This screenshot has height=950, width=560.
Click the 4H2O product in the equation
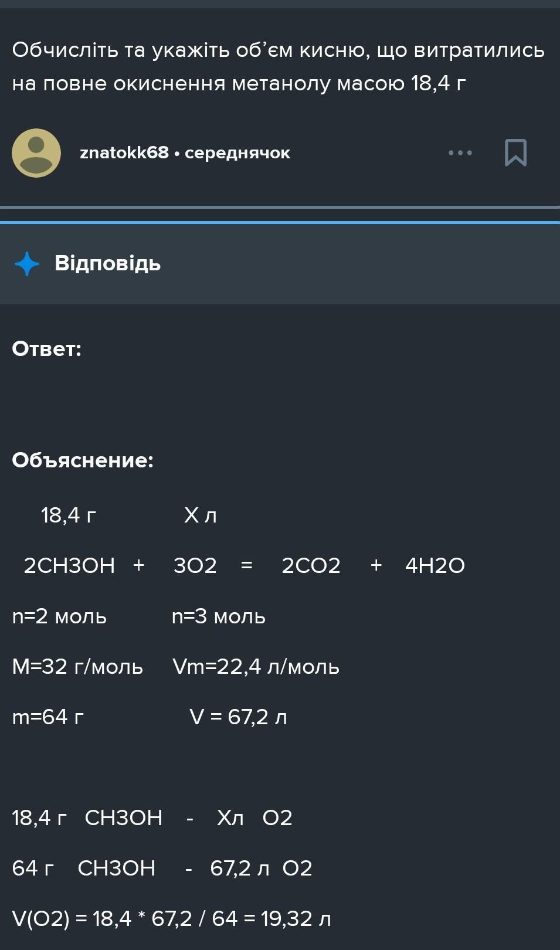pyautogui.click(x=435, y=566)
